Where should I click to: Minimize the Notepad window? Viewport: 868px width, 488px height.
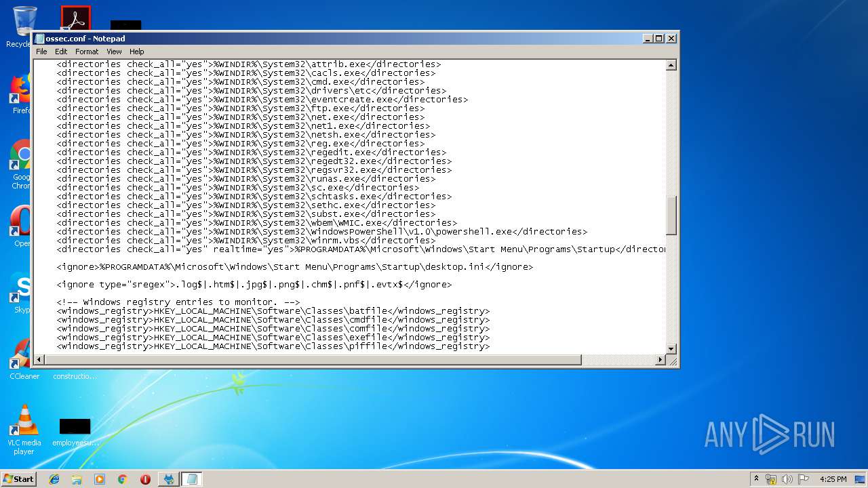(647, 39)
